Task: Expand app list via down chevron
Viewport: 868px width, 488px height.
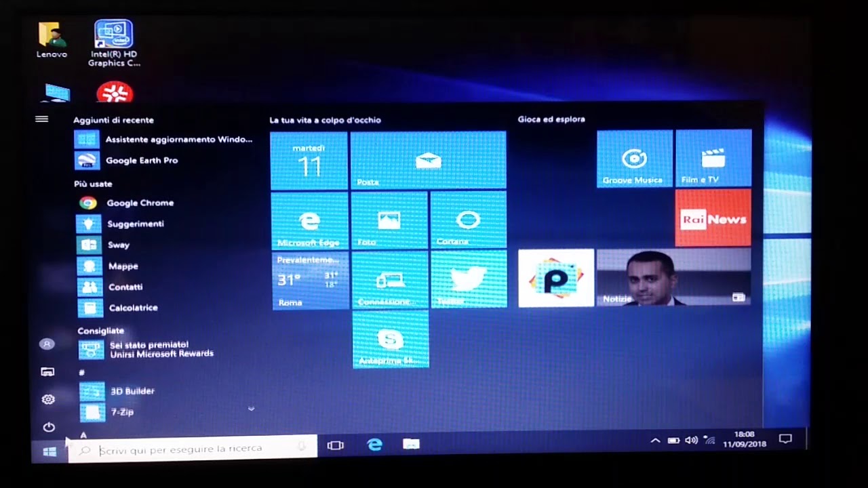Action: (251, 409)
